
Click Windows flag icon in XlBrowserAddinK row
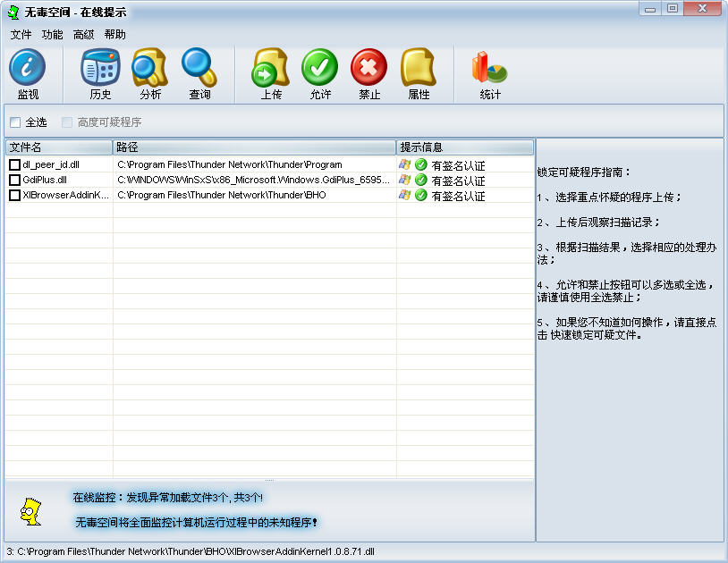click(x=405, y=195)
